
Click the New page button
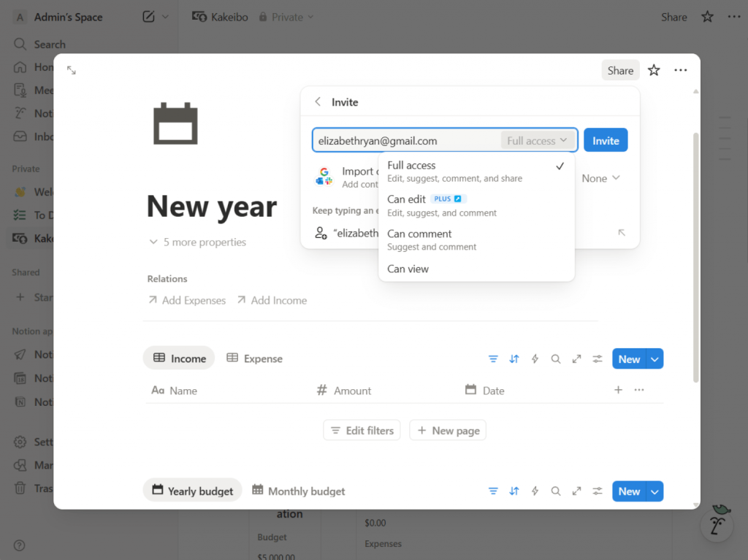tap(448, 431)
